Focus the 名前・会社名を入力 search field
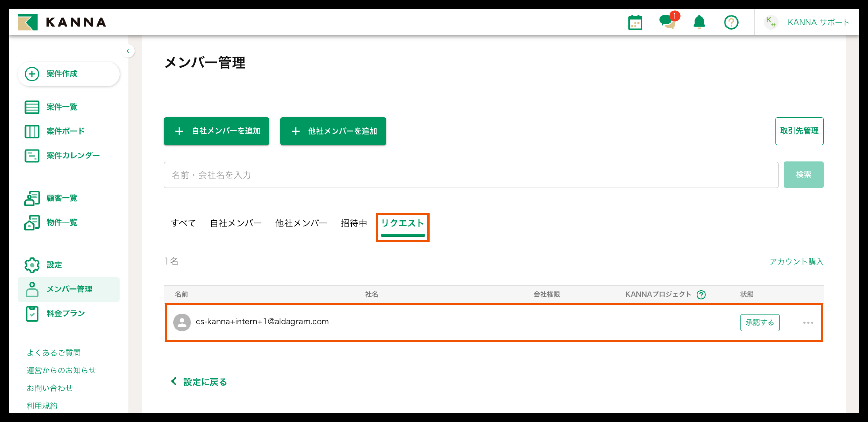Screen dimensions: 868x422 pyautogui.click(x=471, y=175)
